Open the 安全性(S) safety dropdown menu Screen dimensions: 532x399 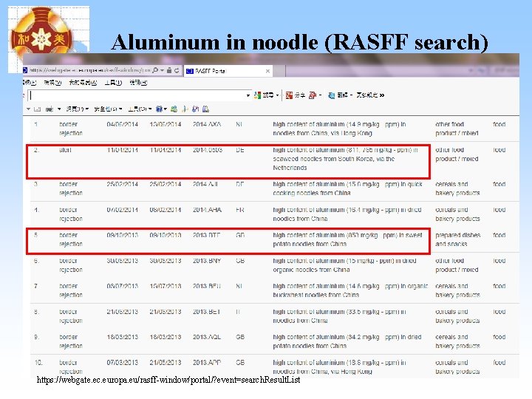108,109
